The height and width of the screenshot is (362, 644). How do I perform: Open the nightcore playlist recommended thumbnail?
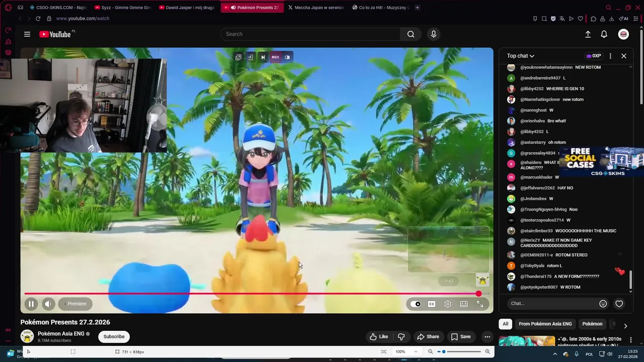click(527, 341)
